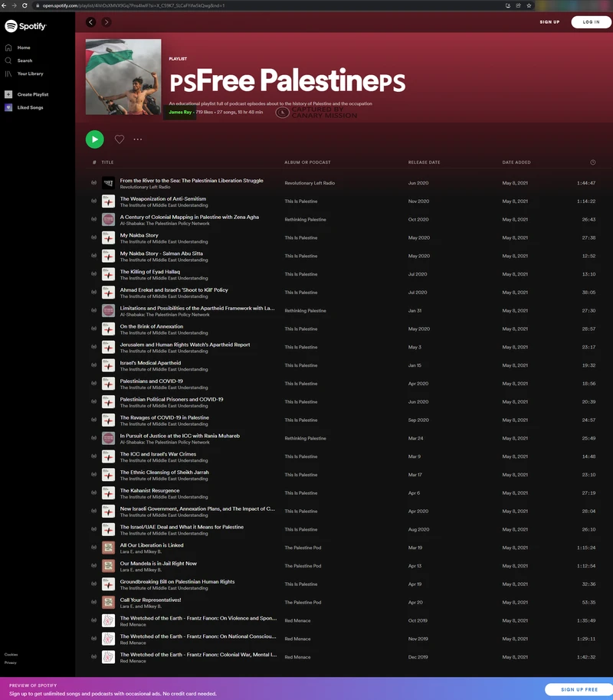Click play icon beside 'The Ravages of COVID-19 in Palestine'

[93, 420]
